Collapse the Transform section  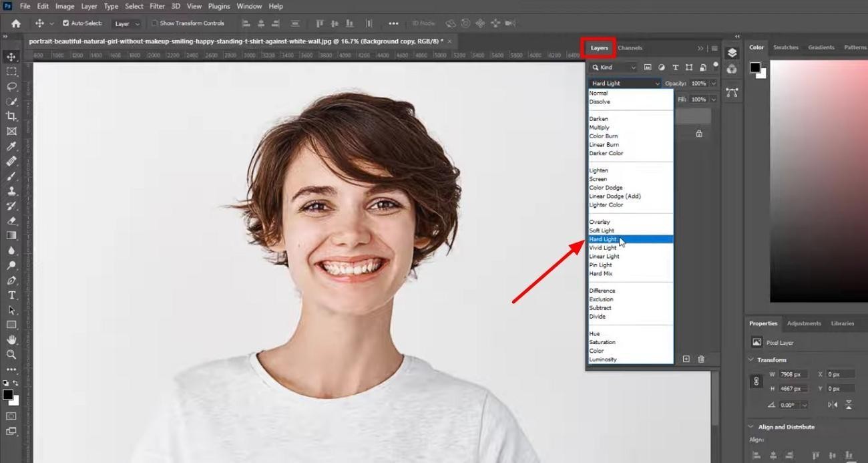[x=750, y=360]
